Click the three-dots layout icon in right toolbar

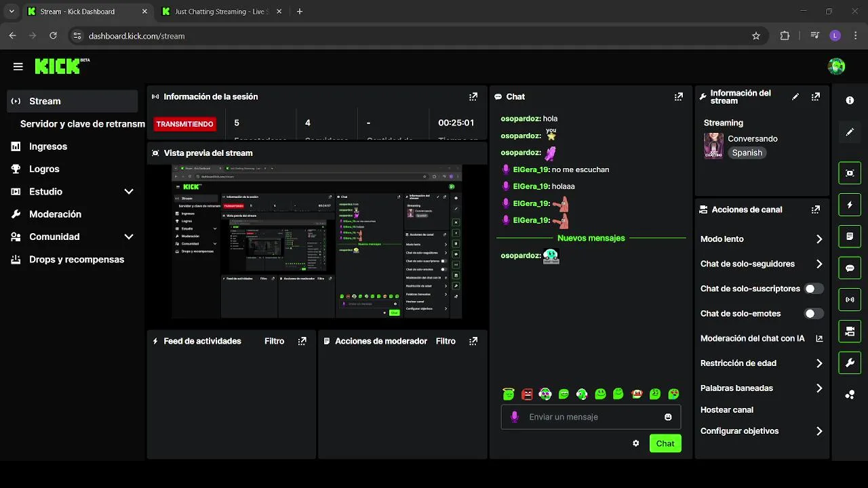click(x=850, y=395)
